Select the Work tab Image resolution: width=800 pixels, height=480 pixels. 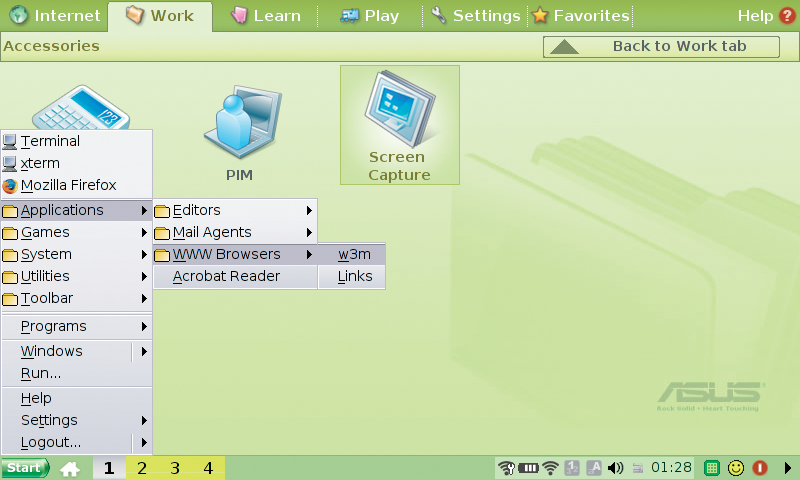pyautogui.click(x=160, y=16)
